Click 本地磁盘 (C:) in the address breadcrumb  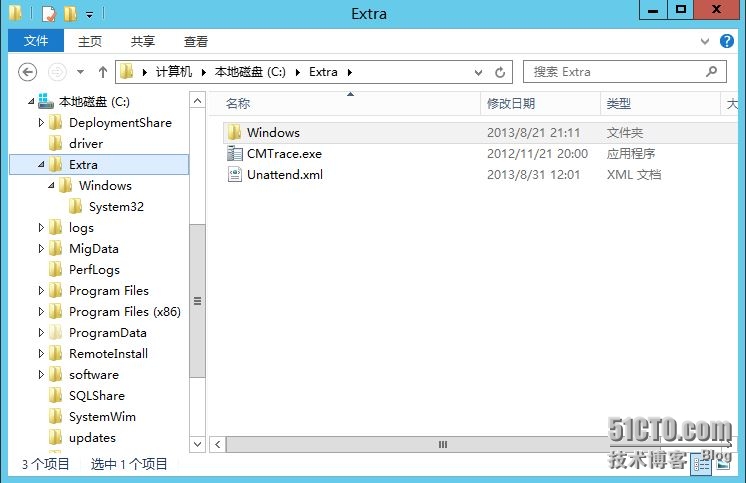250,72
